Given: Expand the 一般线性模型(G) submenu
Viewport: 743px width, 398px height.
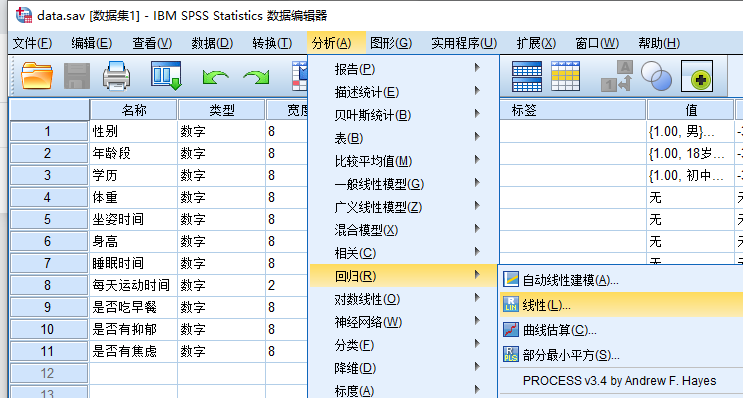Looking at the screenshot, I should (x=404, y=184).
